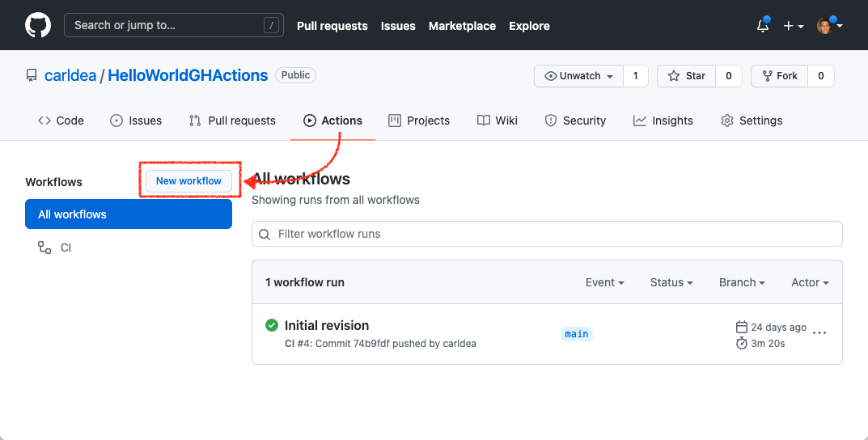
Task: Click the 24 days ago timestamp
Action: pyautogui.click(x=778, y=327)
